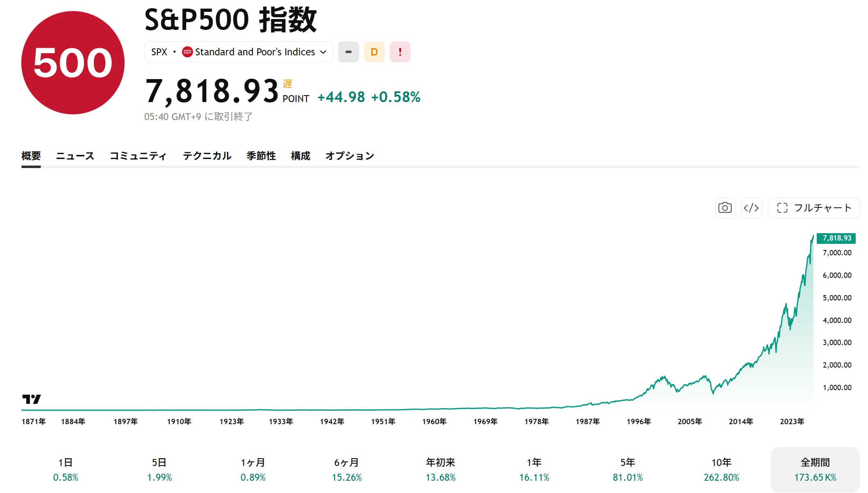The image size is (868, 493).
Task: Go to the テクニカル tab
Action: pyautogui.click(x=207, y=156)
